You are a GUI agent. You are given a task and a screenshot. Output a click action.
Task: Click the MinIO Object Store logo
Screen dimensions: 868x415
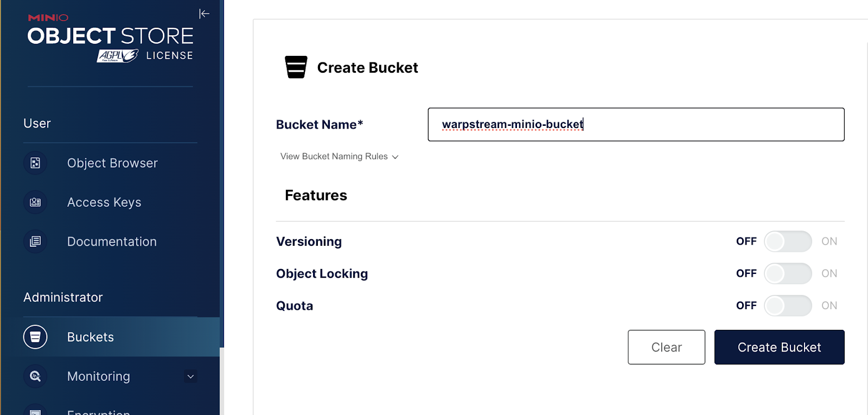tap(110, 36)
